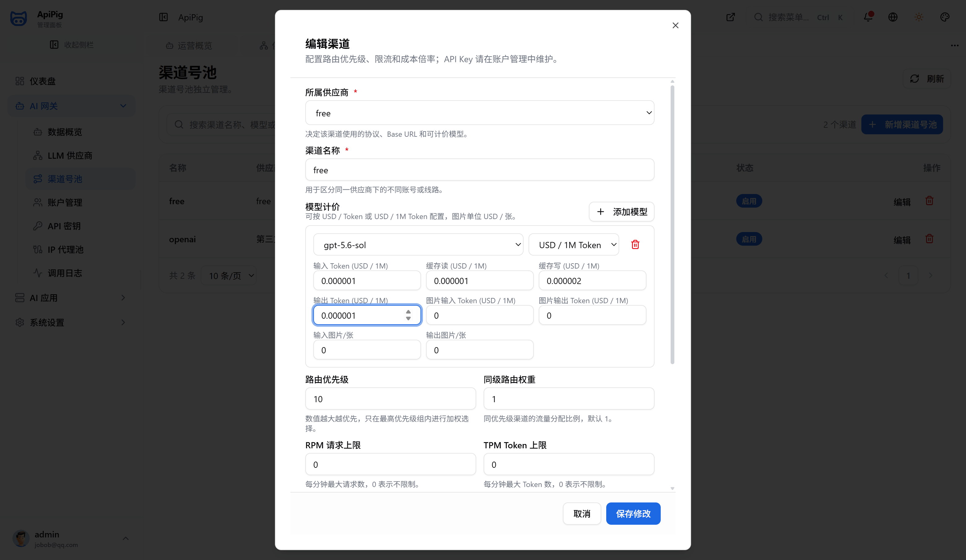The height and width of the screenshot is (560, 966).
Task: Collapse the AI 网关 sidebar group
Action: click(71, 106)
